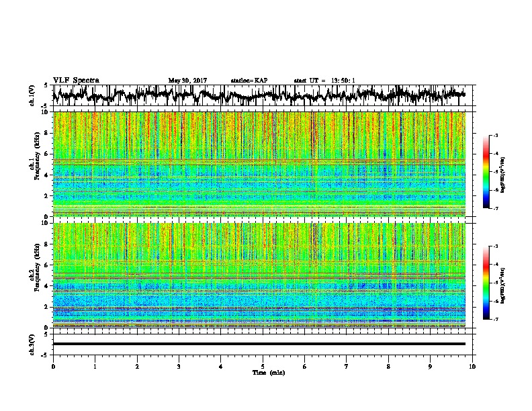
Task: Click time axis tick label "9"
Action: pyautogui.click(x=430, y=367)
